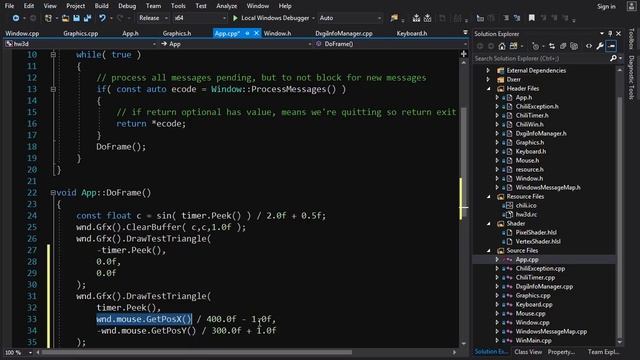Screen dimensions: 640x360
Task: Switch to the Keyboard.h tab
Action: pos(412,33)
